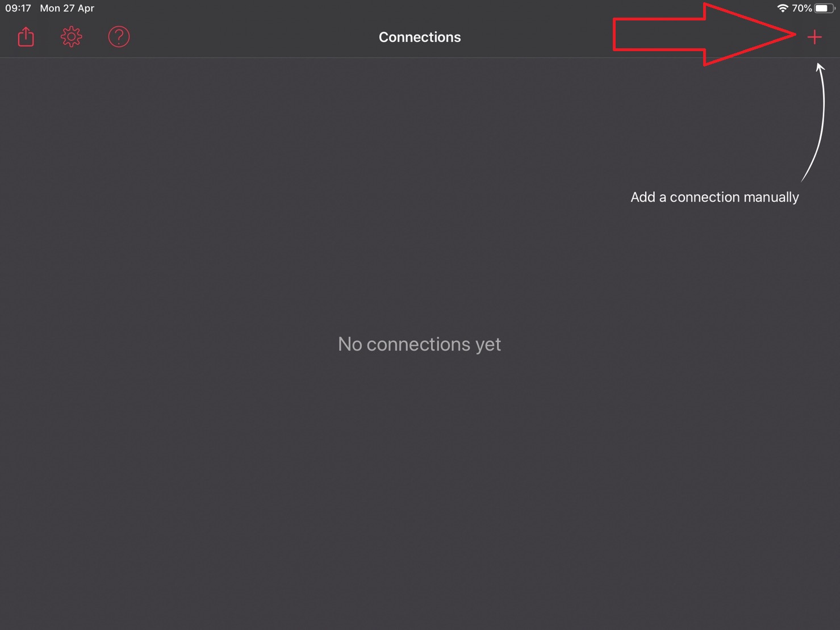Export connections using the share button
Screen dimensions: 840x630
[x=26, y=37]
